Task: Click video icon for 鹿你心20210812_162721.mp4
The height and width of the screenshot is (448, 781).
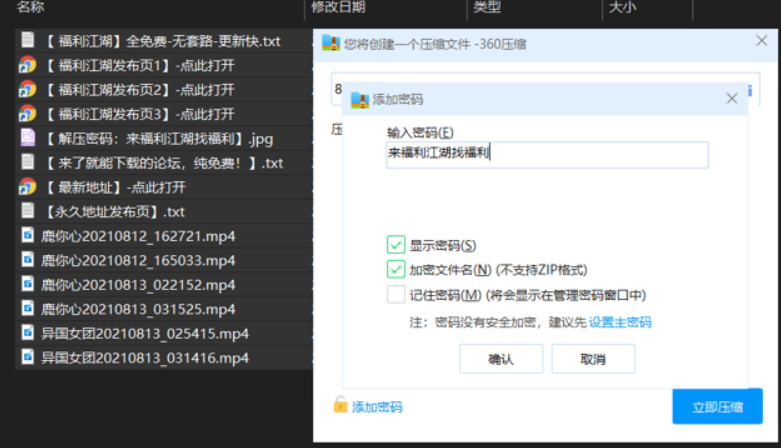Action: coord(27,236)
